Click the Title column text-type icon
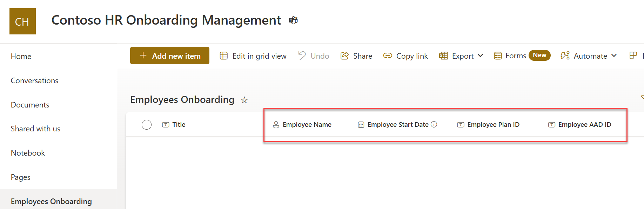Screen dimensions: 644x209 pyautogui.click(x=166, y=125)
